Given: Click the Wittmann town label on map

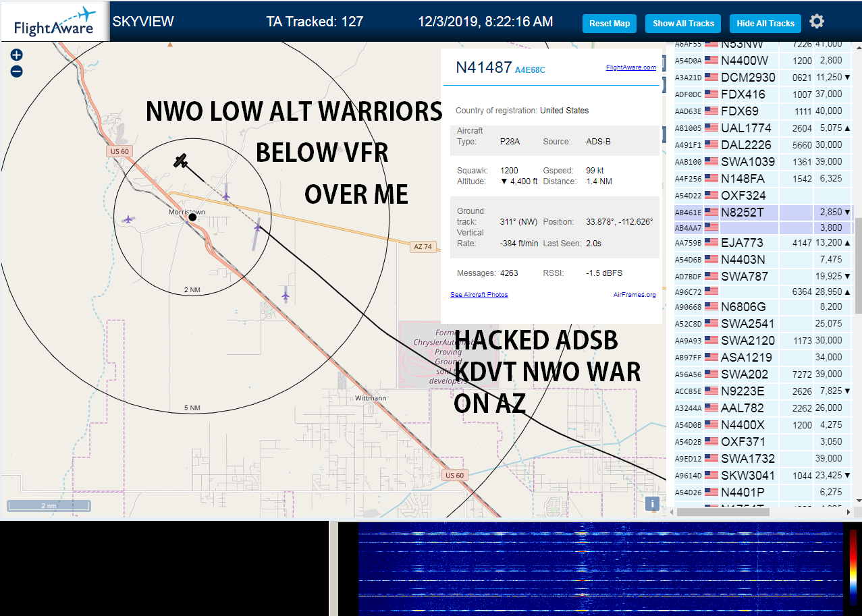Looking at the screenshot, I should pos(370,398).
